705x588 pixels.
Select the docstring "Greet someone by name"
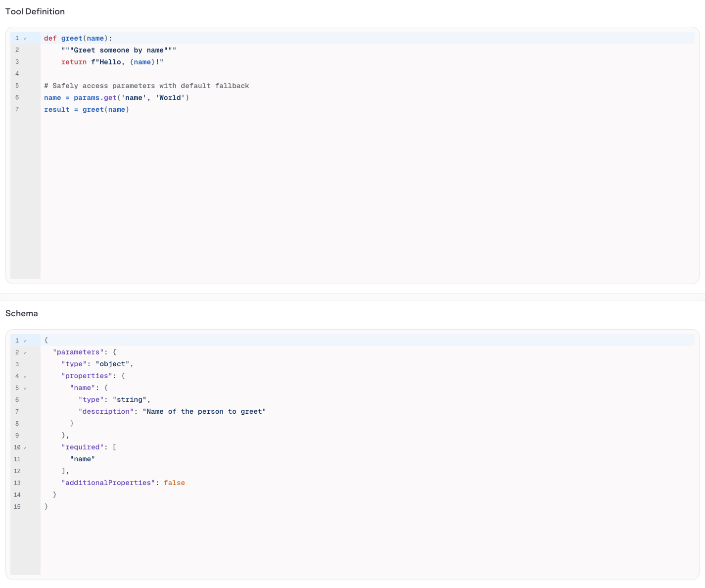coord(120,50)
